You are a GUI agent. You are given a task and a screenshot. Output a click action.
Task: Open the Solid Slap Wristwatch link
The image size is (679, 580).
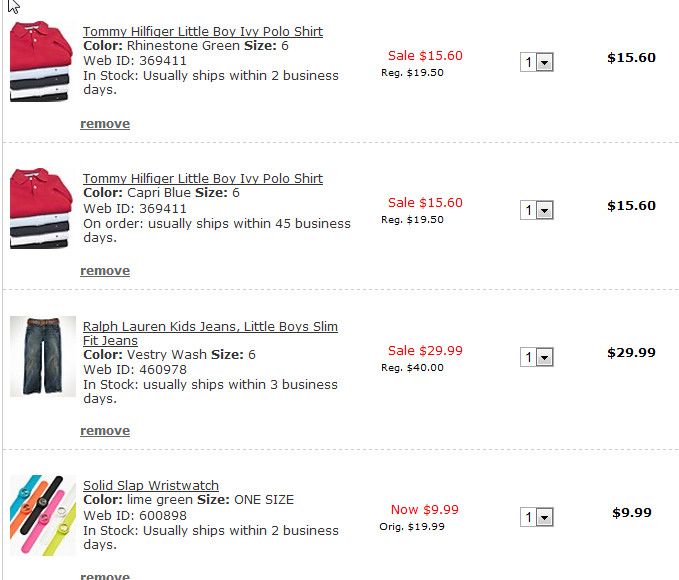click(150, 486)
